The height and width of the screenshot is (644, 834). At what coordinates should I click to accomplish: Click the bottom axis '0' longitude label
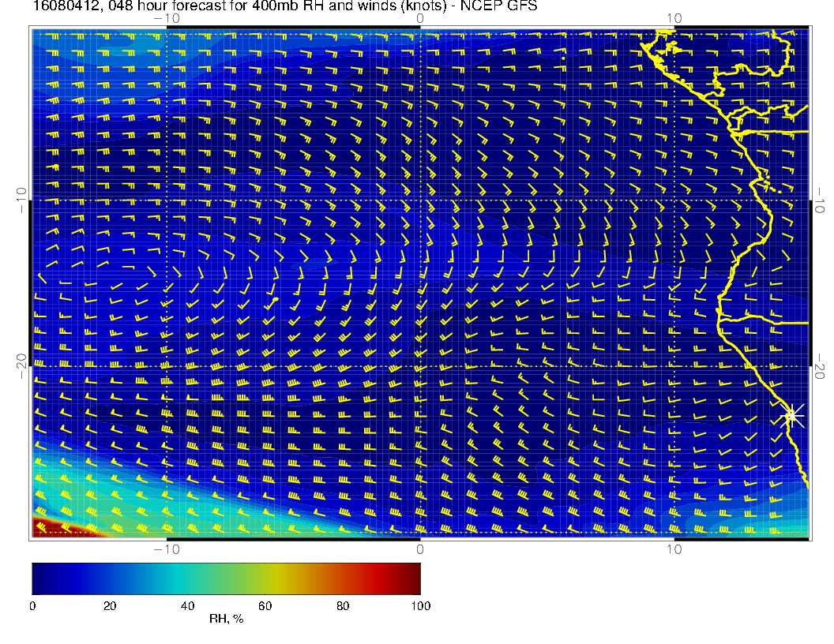click(420, 549)
